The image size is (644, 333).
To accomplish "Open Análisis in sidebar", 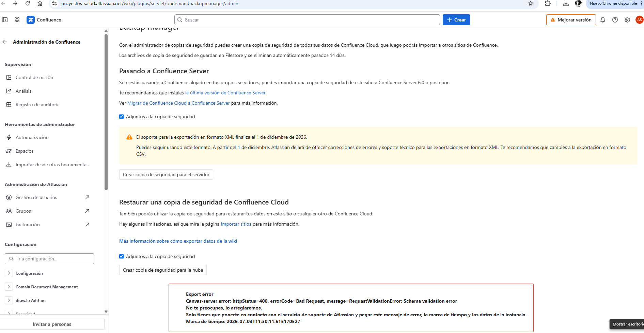I will 23,91.
